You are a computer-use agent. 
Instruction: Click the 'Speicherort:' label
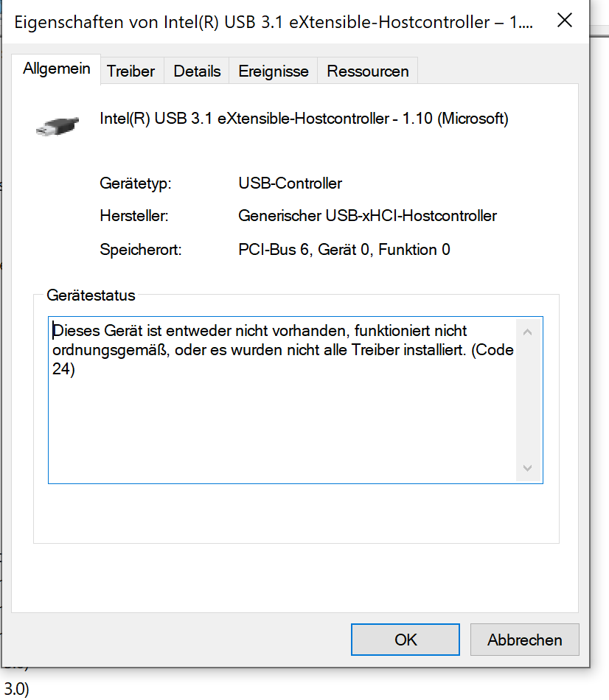click(141, 250)
